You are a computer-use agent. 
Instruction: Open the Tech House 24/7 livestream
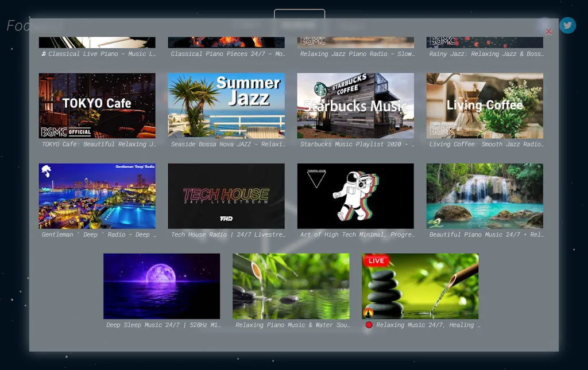226,196
